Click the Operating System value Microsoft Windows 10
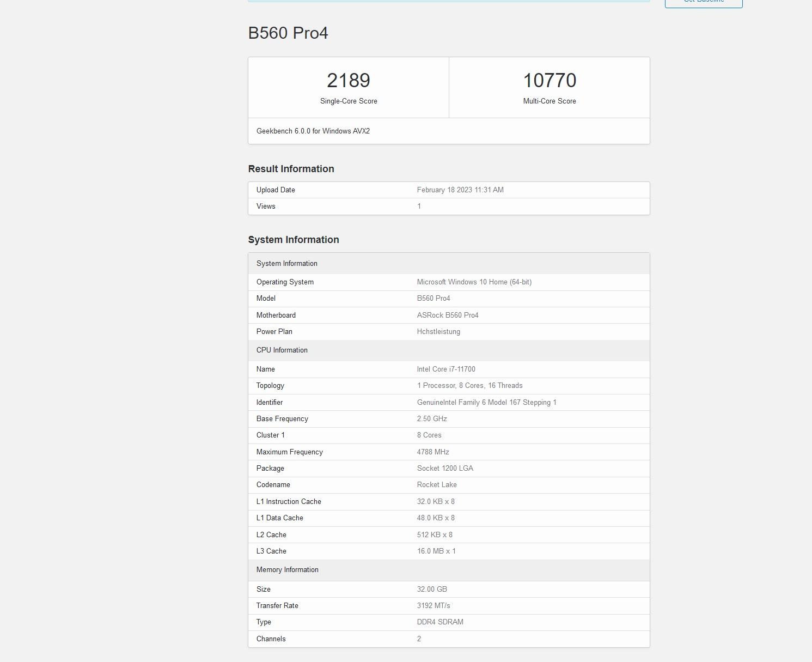Image resolution: width=812 pixels, height=662 pixels. click(474, 282)
